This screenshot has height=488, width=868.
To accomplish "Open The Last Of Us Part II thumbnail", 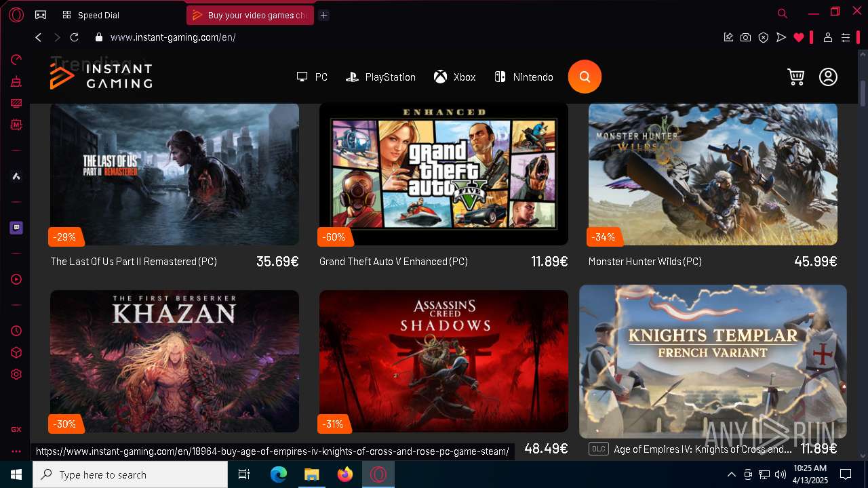I will (x=174, y=174).
